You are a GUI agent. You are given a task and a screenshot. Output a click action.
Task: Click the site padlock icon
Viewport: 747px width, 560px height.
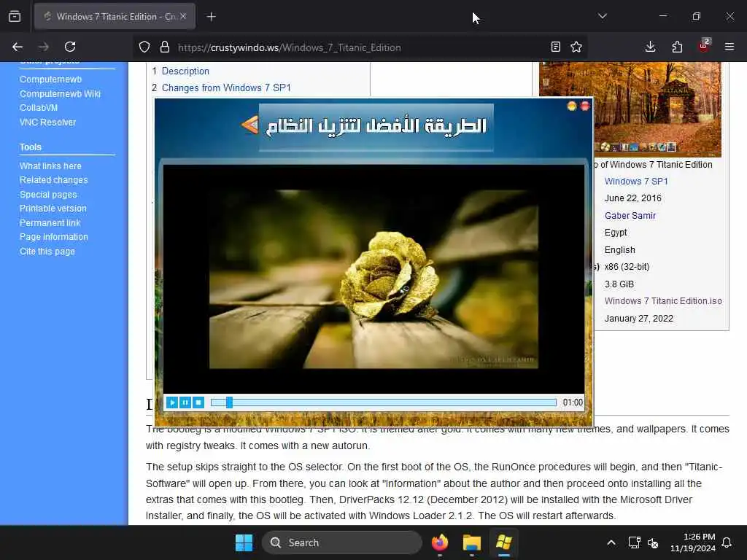coord(165,47)
